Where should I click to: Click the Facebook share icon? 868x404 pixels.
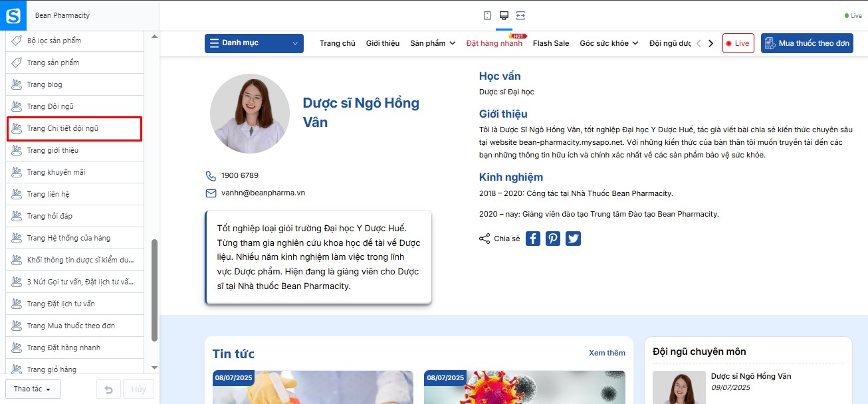tap(533, 239)
